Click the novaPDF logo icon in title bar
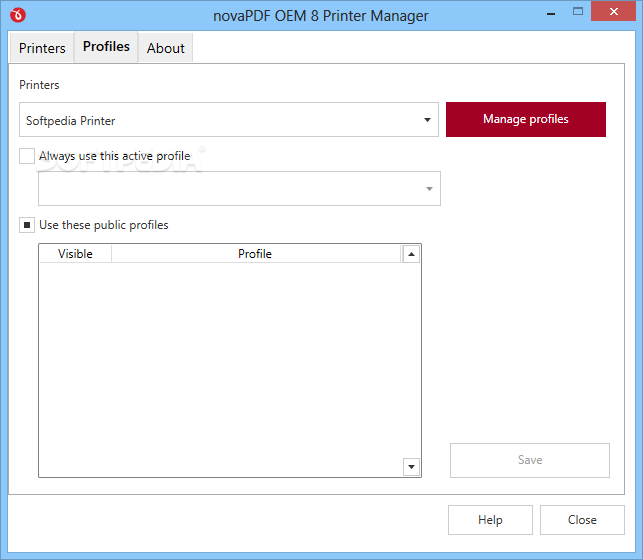This screenshot has width=643, height=560. click(18, 15)
